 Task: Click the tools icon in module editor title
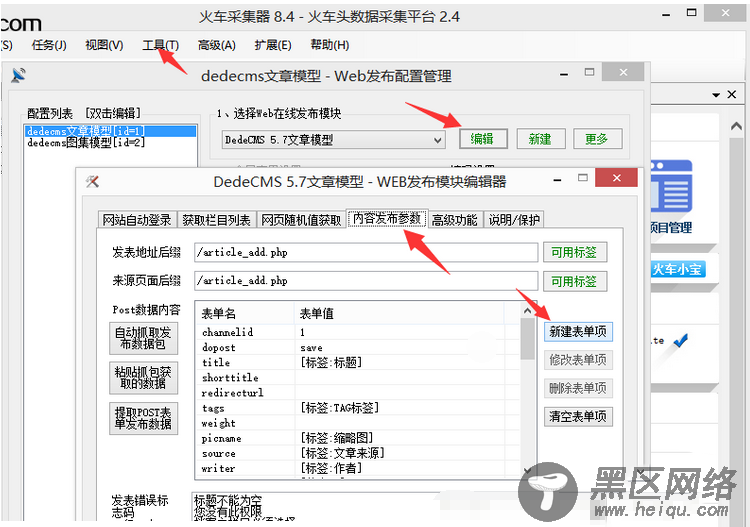(x=92, y=181)
